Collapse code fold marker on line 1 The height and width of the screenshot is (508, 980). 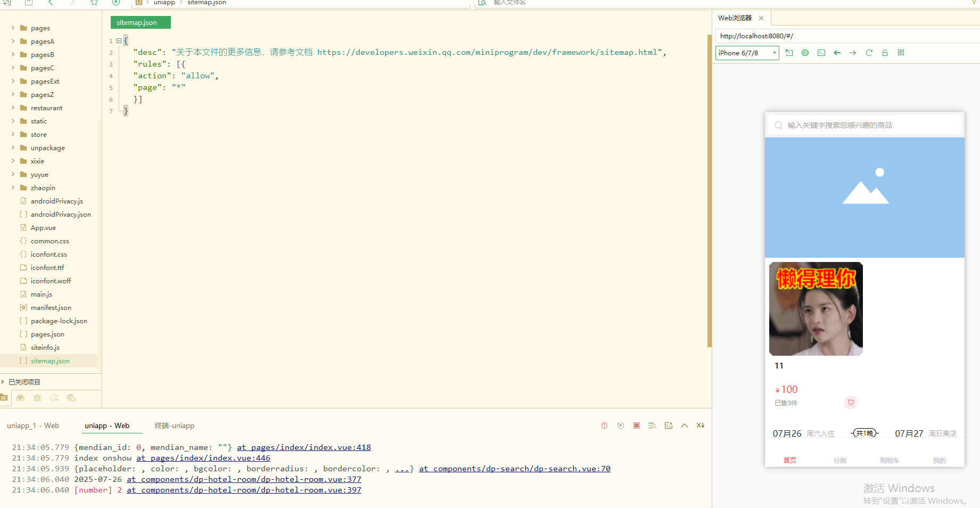pos(119,40)
